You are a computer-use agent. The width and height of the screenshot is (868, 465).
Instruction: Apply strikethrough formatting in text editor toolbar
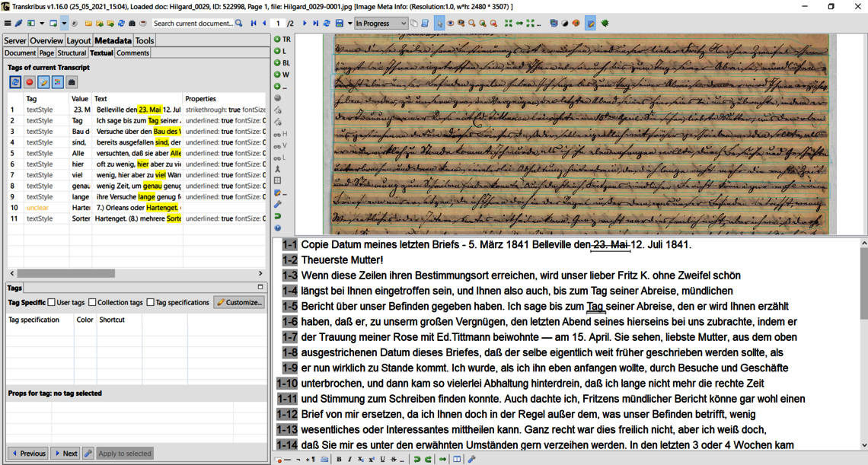393,459
